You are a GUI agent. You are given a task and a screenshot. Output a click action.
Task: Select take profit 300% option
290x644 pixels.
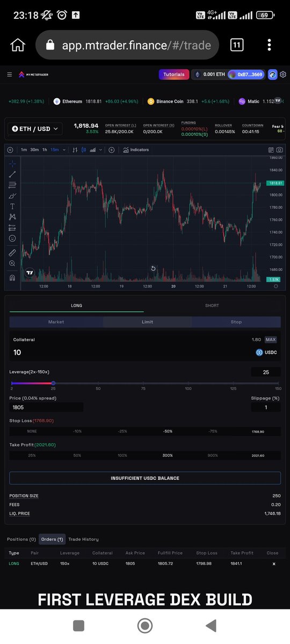click(168, 456)
